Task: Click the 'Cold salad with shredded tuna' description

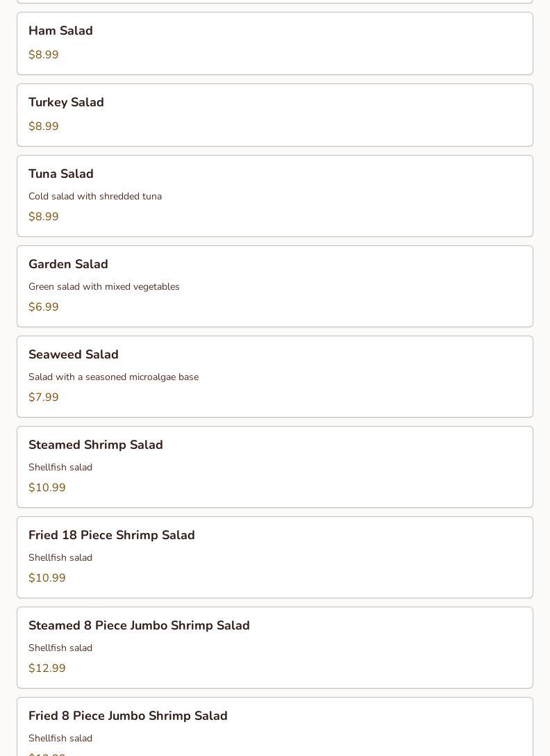Action: point(95,197)
